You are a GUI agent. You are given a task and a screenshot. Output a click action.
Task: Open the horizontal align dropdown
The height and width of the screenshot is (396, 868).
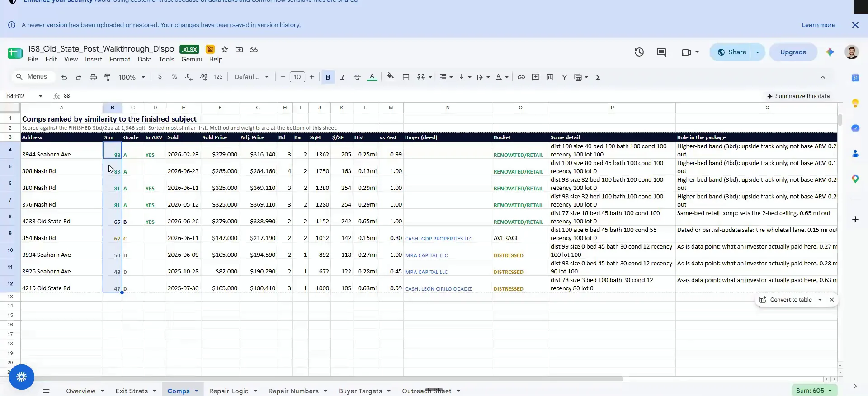pos(446,77)
